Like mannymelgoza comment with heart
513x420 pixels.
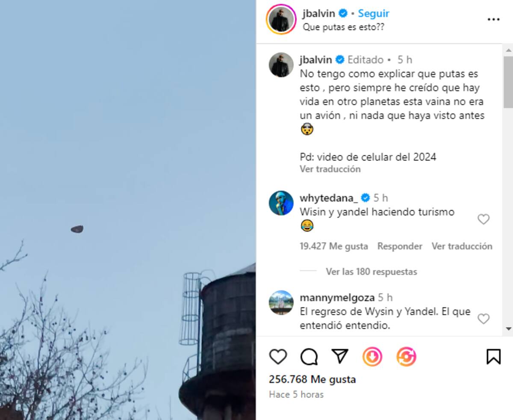pos(483,319)
